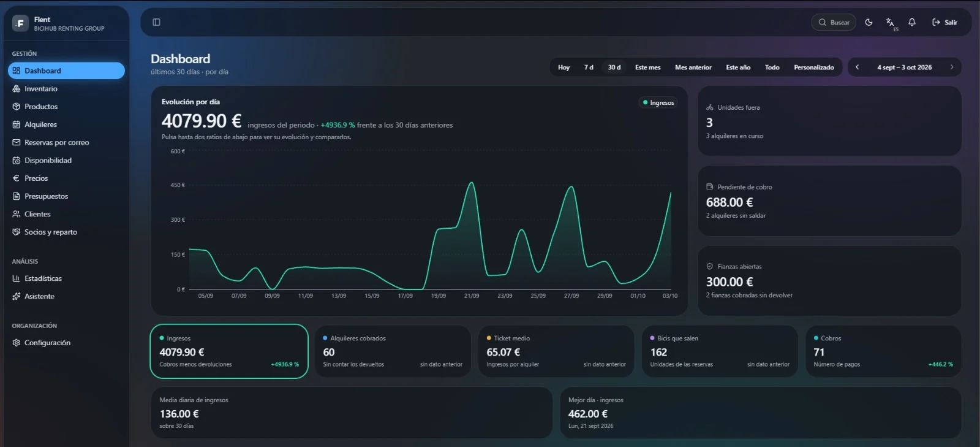Toggle the Bicis que salen metric card
The width and height of the screenshot is (980, 447).
[720, 351]
